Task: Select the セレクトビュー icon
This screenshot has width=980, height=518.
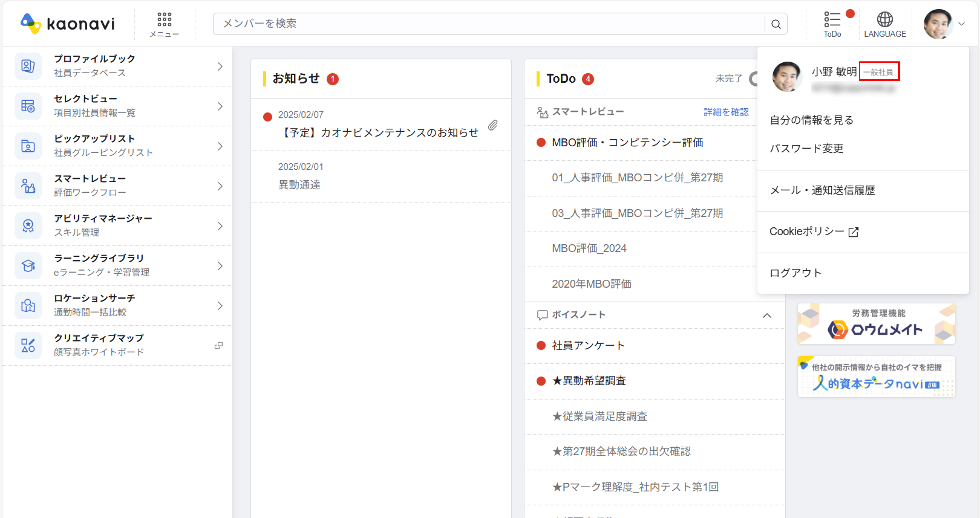Action: (x=28, y=106)
